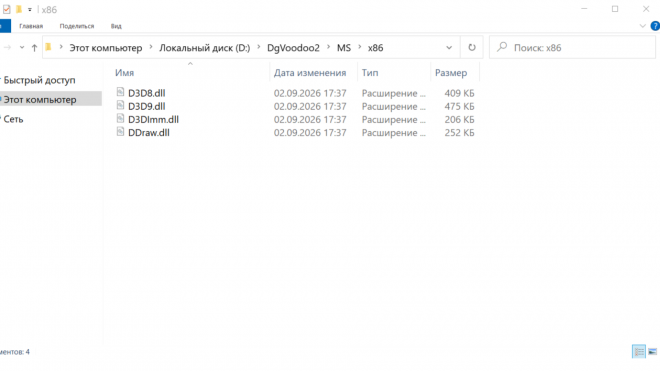Open the Explorer help question-mark icon
The height and width of the screenshot is (371, 660).
click(x=655, y=26)
